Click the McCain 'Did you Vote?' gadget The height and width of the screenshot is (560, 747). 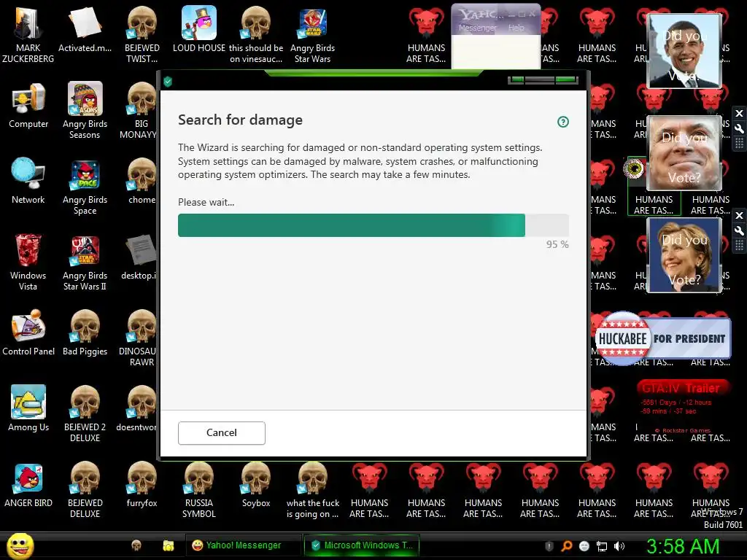684,153
